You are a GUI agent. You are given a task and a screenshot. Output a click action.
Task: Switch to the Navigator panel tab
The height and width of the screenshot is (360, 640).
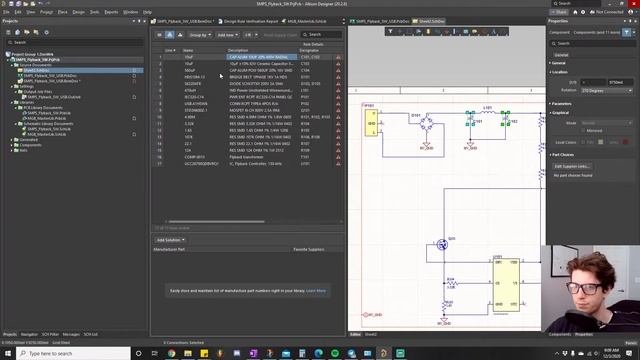(29, 334)
